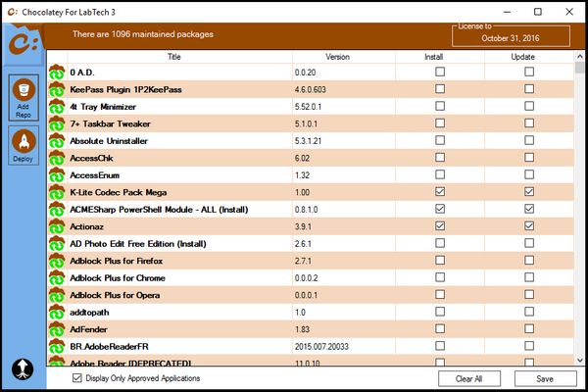Select 'AD Photo Edit Free Edition (Install)' title

[x=138, y=244]
